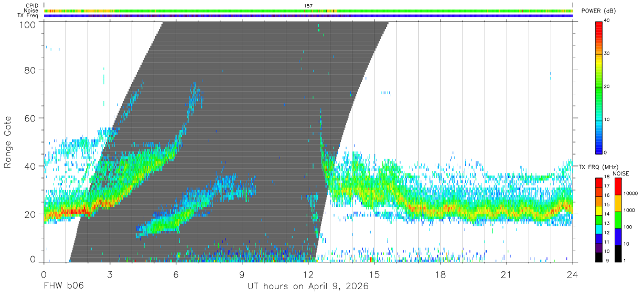Click the 40 dB tick on power colorbar

point(608,20)
